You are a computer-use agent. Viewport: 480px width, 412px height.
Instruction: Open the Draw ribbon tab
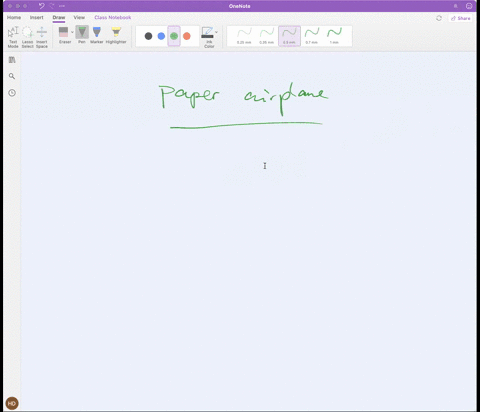(59, 17)
